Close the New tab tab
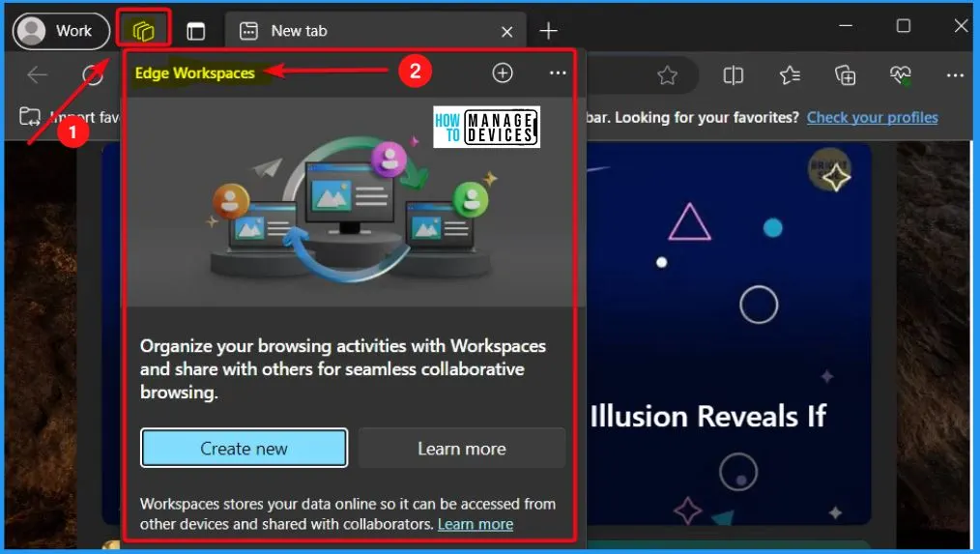Screen dimensions: 980x554 pyautogui.click(x=506, y=31)
